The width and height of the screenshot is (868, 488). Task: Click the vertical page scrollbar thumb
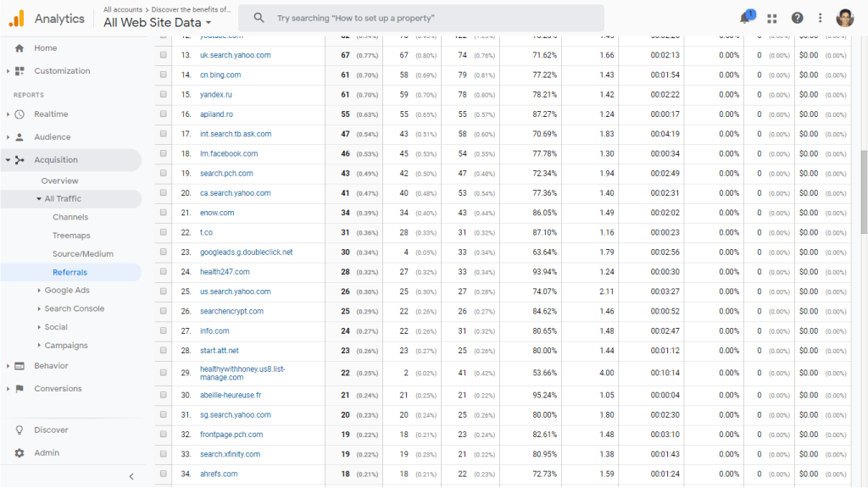pyautogui.click(x=864, y=191)
